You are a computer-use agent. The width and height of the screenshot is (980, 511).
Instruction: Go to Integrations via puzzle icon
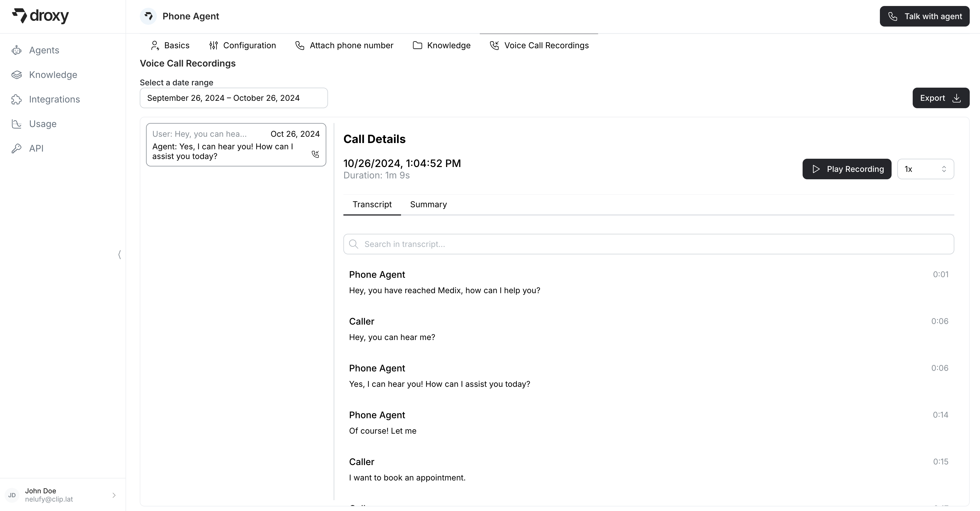coord(17,99)
